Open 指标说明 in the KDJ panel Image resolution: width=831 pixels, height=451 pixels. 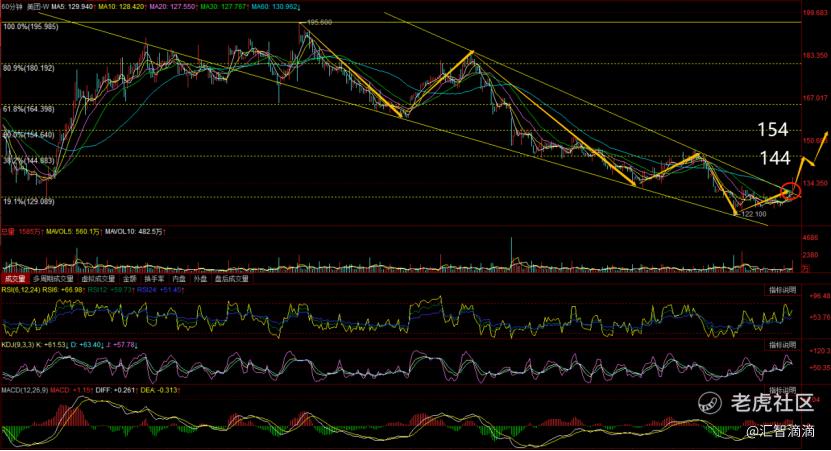[782, 345]
